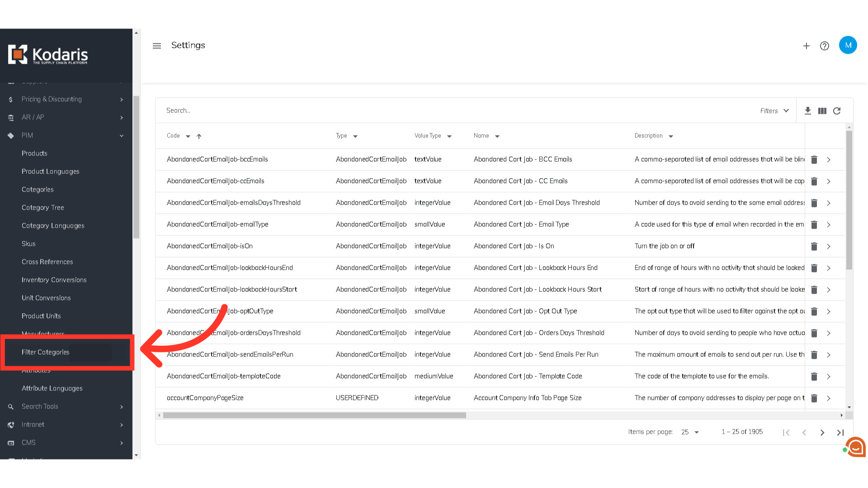Open the help question mark icon

click(825, 46)
